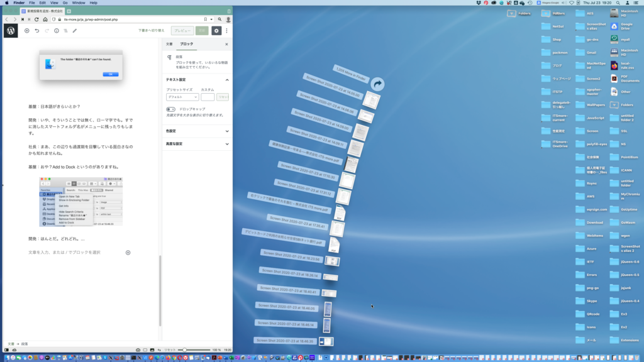The image size is (644, 362).
Task: Click the プレビュー preview button
Action: (x=182, y=30)
